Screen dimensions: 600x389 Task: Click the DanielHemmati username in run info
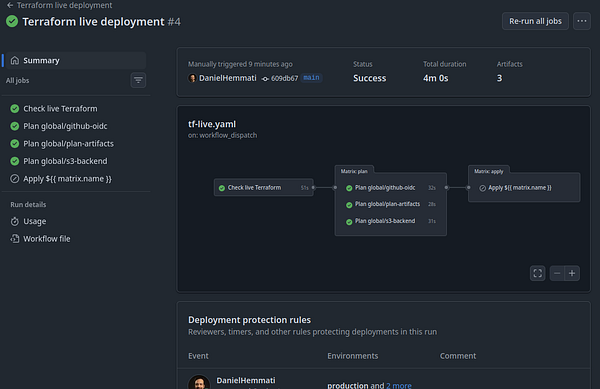click(228, 78)
